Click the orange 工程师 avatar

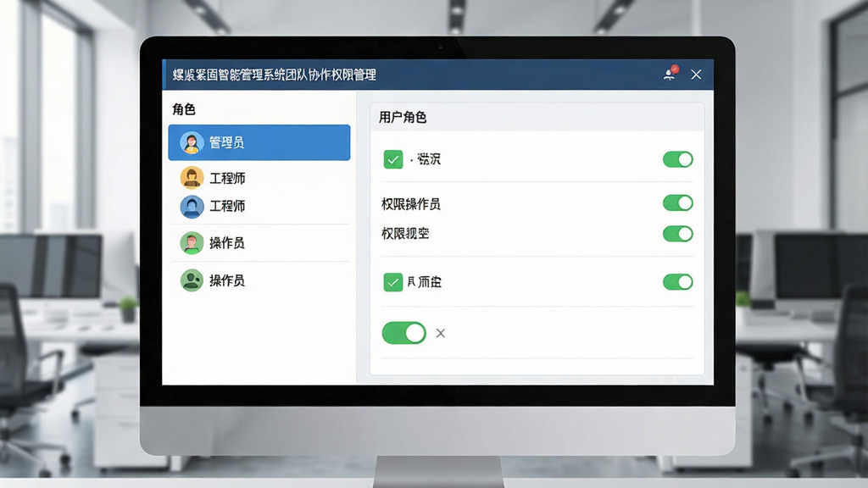click(x=192, y=178)
